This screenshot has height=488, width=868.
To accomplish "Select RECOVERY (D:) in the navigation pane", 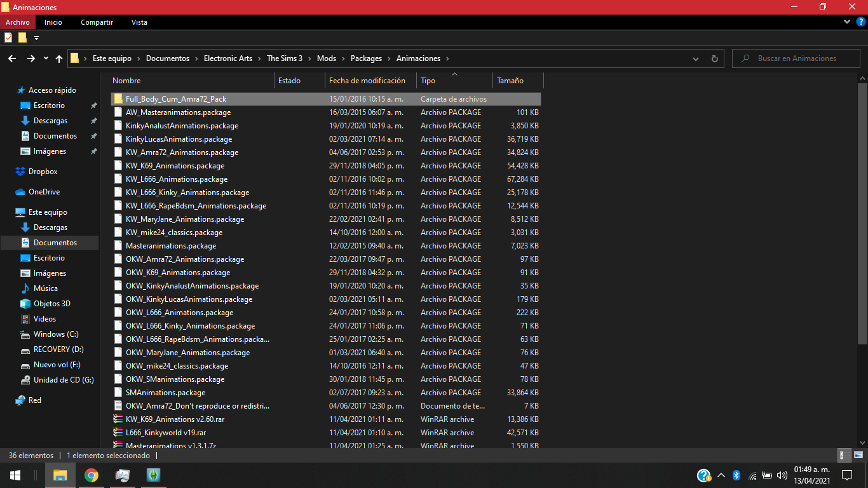I will [x=58, y=349].
